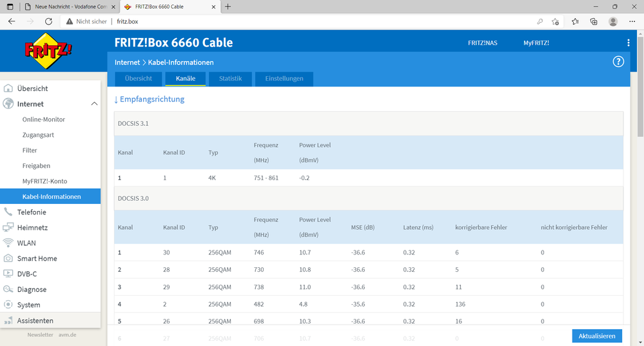
Task: Click the Kanal ID value 28
Action: click(x=166, y=270)
